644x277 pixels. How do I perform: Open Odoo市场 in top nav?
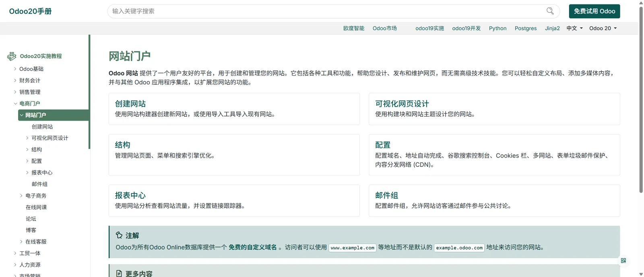385,28
